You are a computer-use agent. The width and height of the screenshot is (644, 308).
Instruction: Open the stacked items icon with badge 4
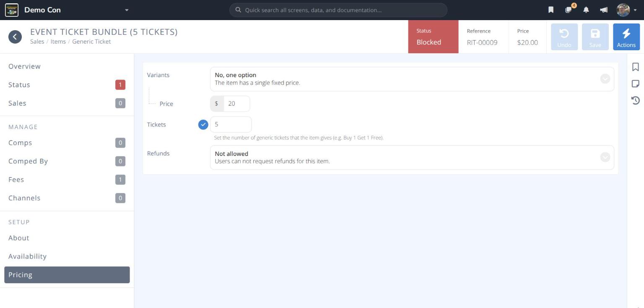point(569,9)
